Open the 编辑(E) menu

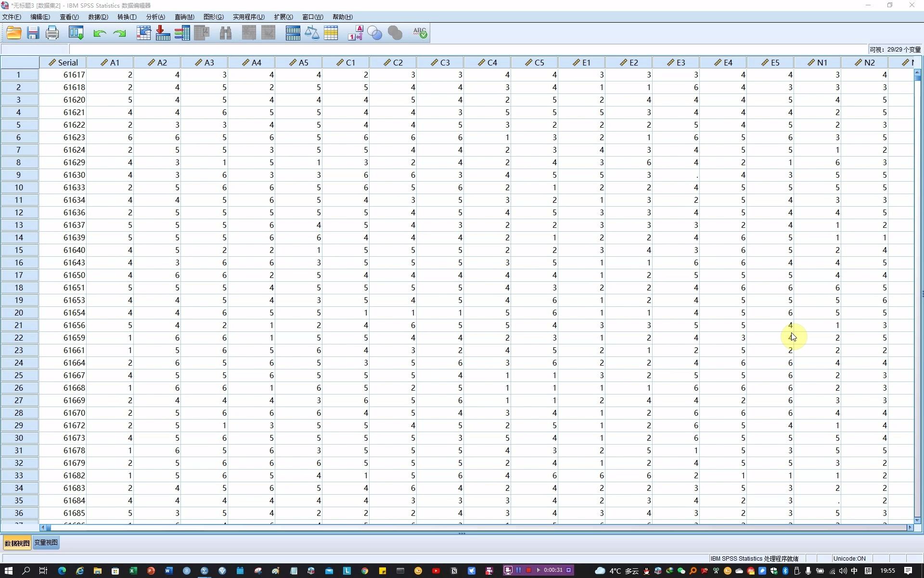40,17
